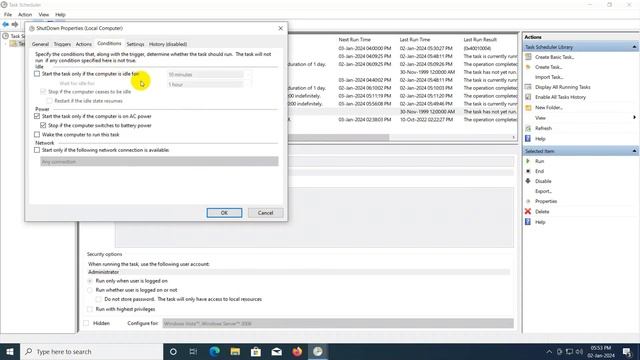Switch to the Settings tab
Screen dimensions: 640x360
pos(135,44)
